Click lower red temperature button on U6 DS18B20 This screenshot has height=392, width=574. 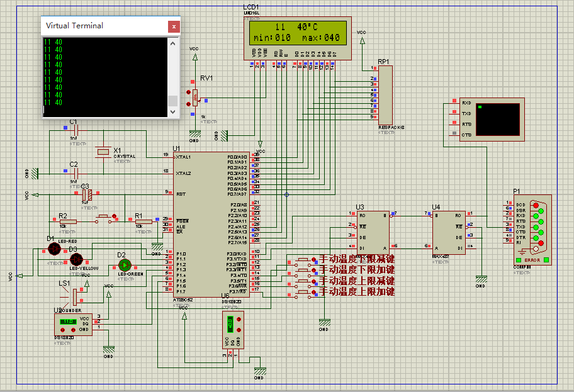tap(239, 330)
